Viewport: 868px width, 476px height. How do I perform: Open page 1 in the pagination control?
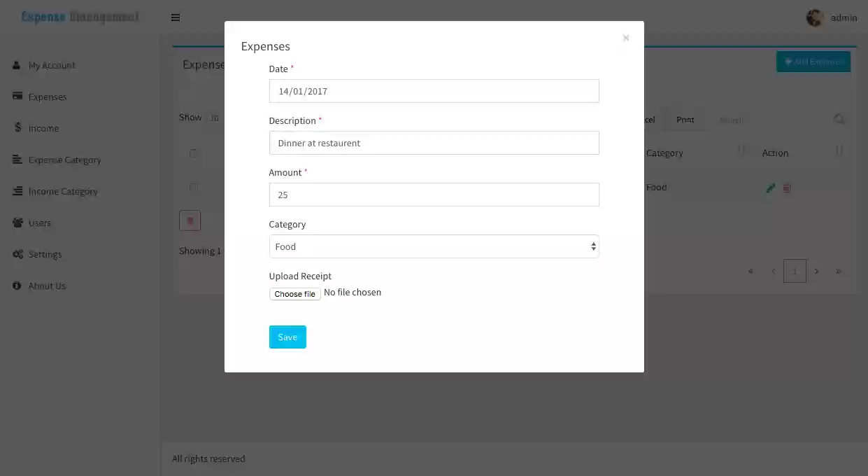tap(795, 271)
